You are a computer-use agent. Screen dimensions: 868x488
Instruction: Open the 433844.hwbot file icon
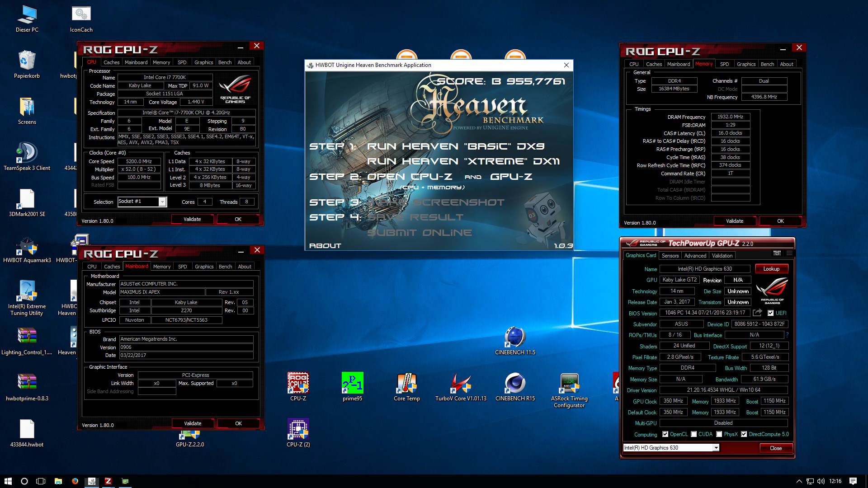tap(27, 433)
